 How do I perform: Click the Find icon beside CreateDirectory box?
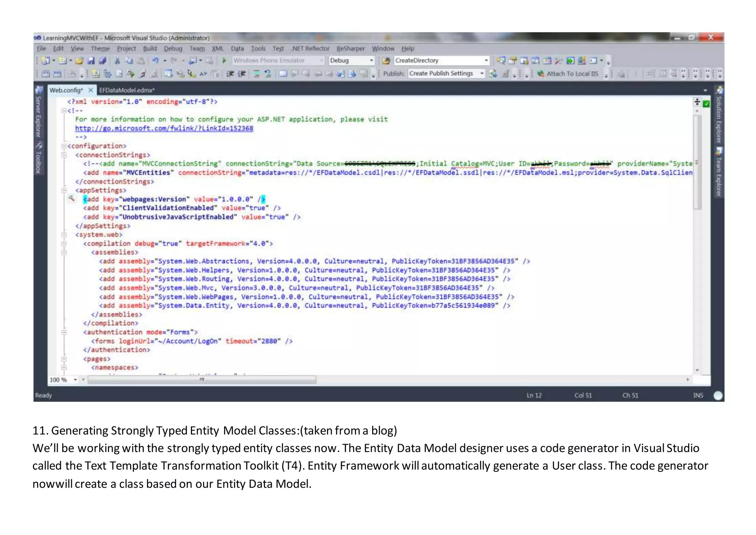coord(386,61)
